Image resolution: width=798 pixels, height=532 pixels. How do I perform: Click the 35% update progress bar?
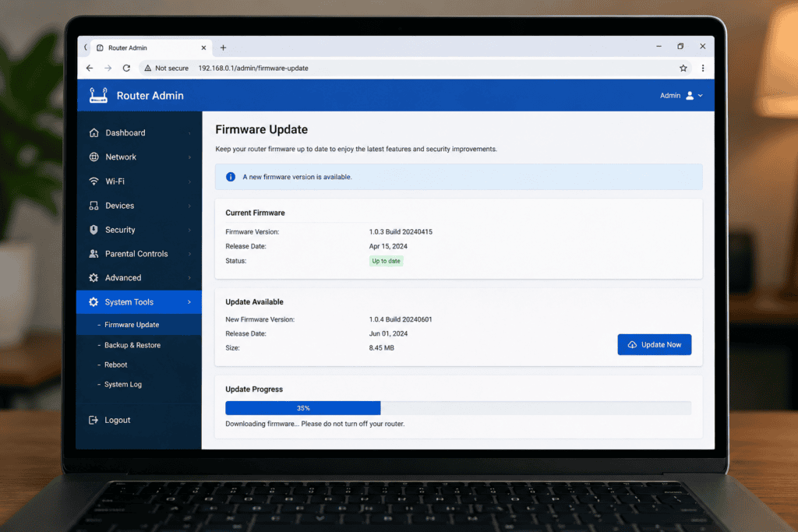[458, 408]
